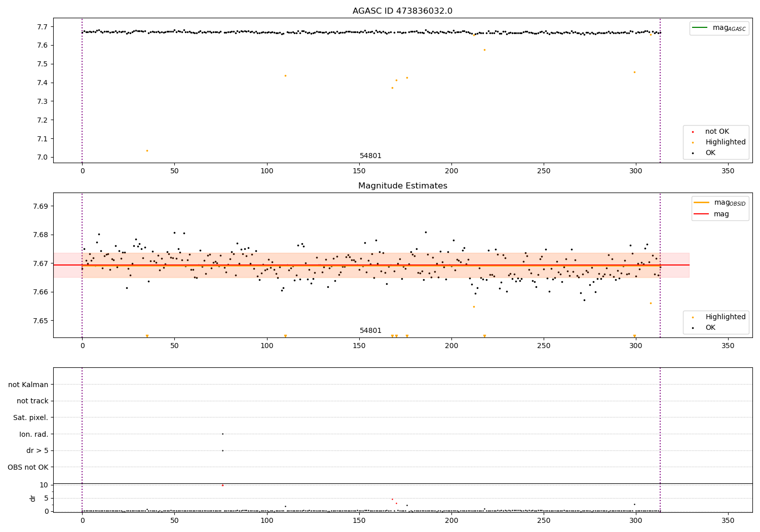This screenshot has height=532, width=760.
Task: Click 'OK' in Magnitude Estimates legend
Action: tap(710, 328)
